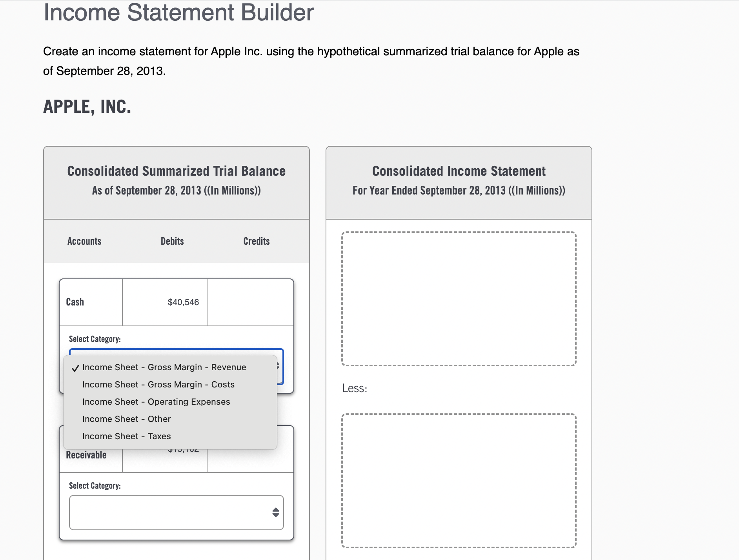The height and width of the screenshot is (560, 739).
Task: Click the Debits column header
Action: pyautogui.click(x=172, y=241)
